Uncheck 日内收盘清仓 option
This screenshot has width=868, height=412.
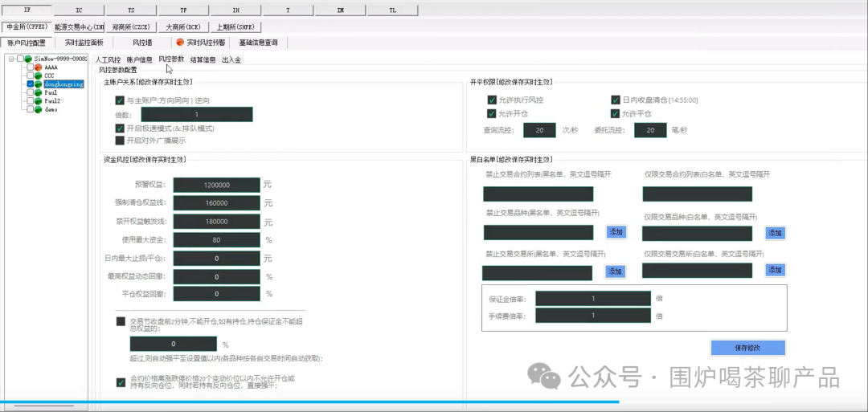point(616,100)
